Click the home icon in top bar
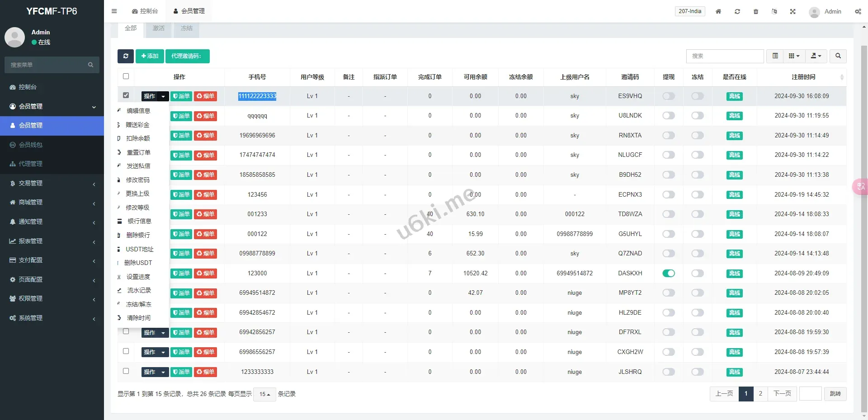868x420 pixels. (718, 11)
